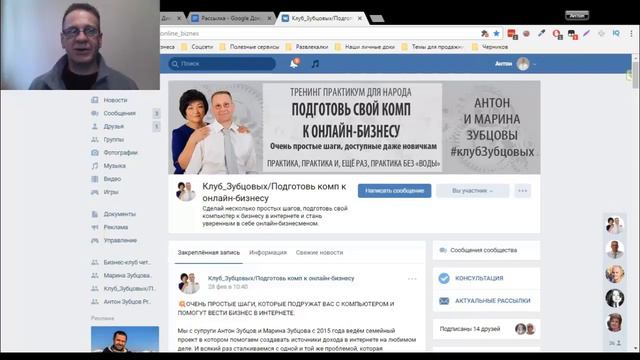640x360 pixels.
Task: Click the Управление sidebar icon
Action: tap(95, 240)
